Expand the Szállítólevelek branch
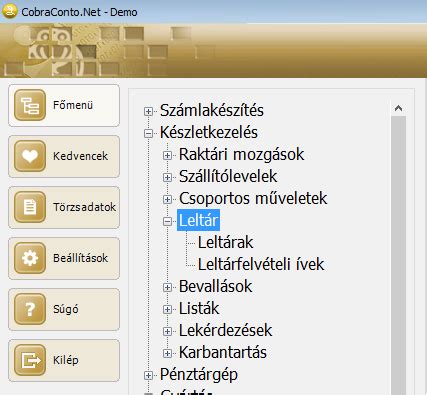427x395 pixels. tap(167, 177)
